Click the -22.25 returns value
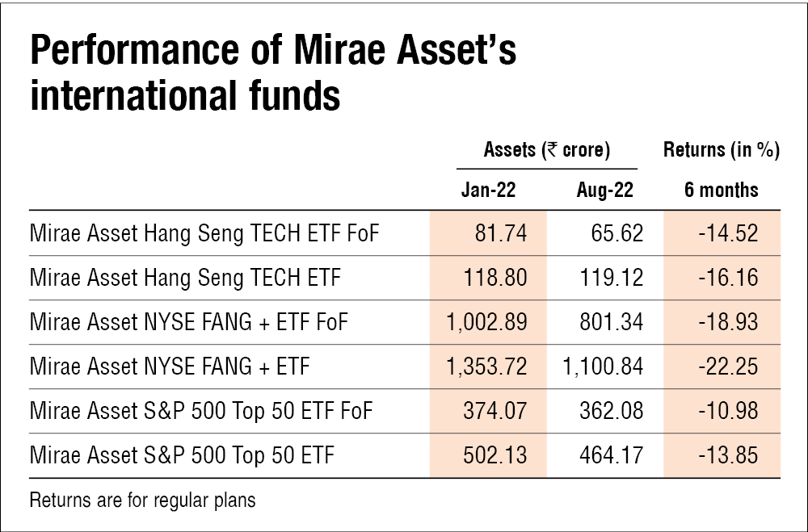The height and width of the screenshot is (532, 808). (x=729, y=367)
